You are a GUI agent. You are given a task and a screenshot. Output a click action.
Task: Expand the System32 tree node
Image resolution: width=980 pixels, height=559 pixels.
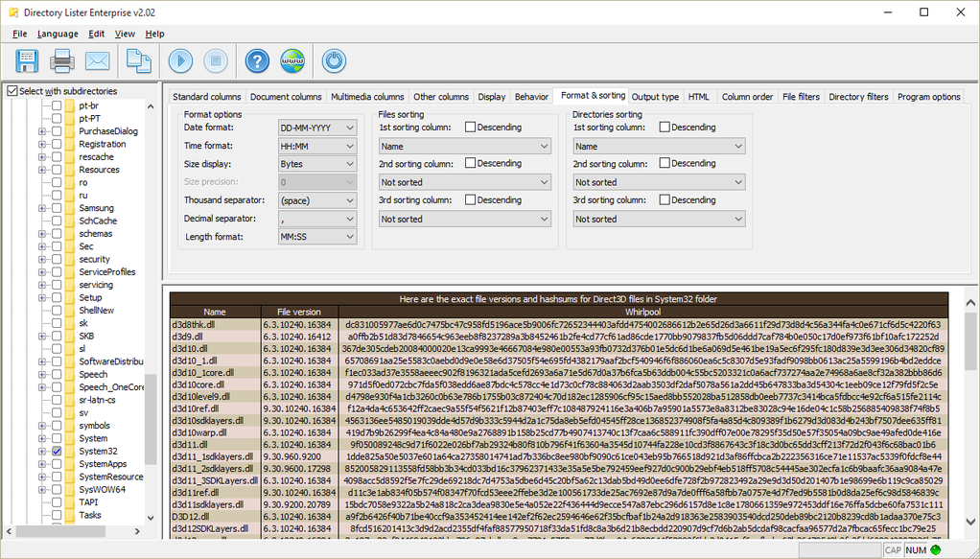[x=42, y=451]
